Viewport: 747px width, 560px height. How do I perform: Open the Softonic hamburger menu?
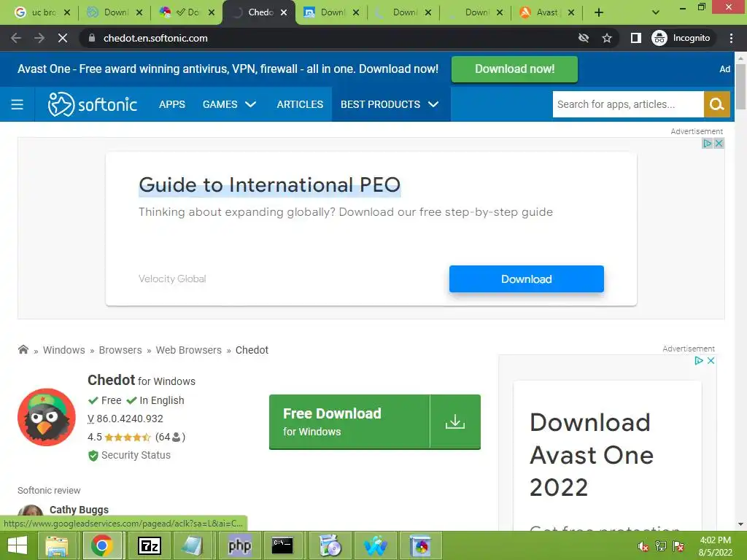pos(18,104)
